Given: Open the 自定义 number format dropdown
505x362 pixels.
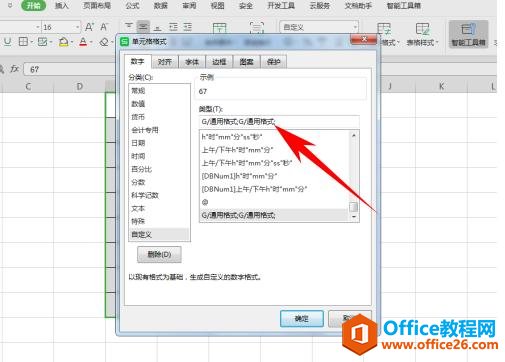Looking at the screenshot, I should 355,27.
